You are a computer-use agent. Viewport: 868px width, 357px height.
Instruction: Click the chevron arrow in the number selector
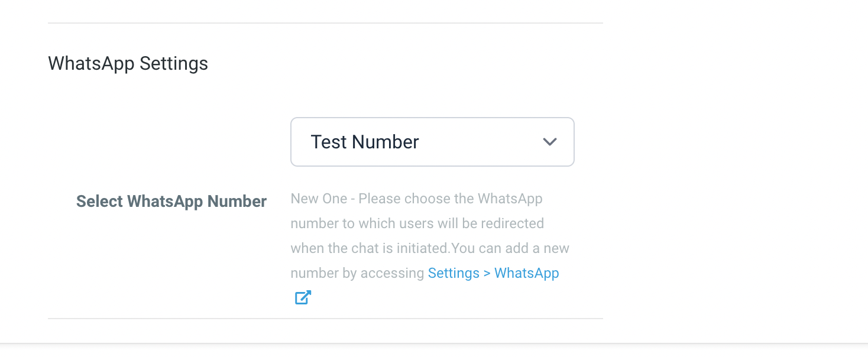(x=550, y=142)
